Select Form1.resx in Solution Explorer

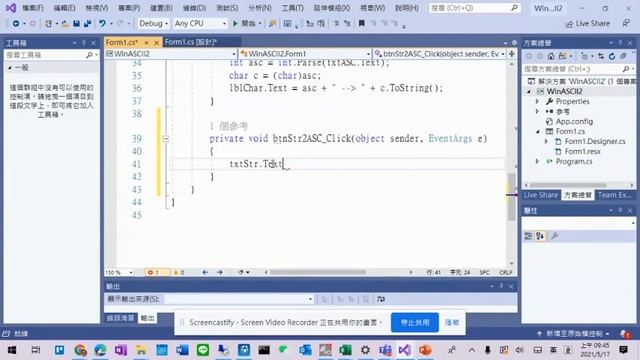(582, 151)
